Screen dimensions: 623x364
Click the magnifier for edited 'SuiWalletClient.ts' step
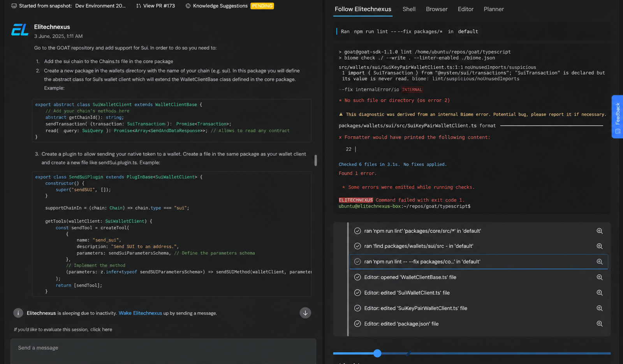600,293
